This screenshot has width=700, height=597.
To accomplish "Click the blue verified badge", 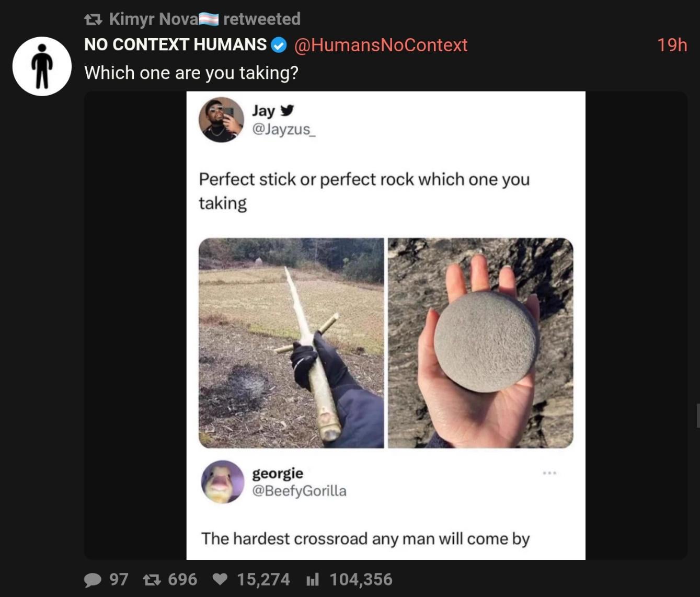I will tap(279, 45).
